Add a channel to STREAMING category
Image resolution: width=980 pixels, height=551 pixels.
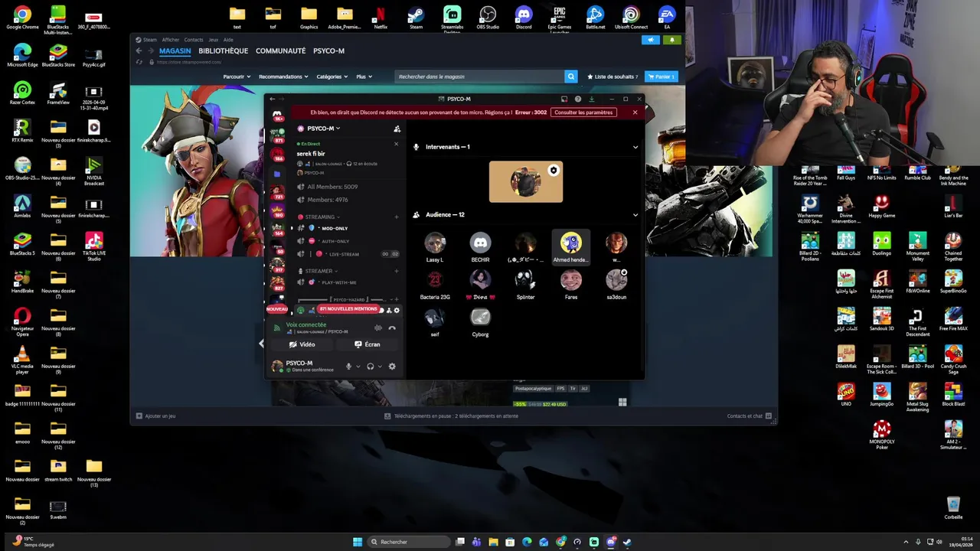[x=396, y=217]
